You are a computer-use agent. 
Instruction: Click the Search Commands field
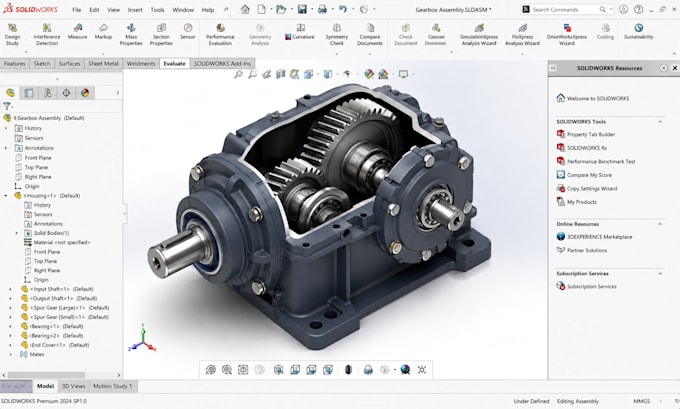point(566,9)
